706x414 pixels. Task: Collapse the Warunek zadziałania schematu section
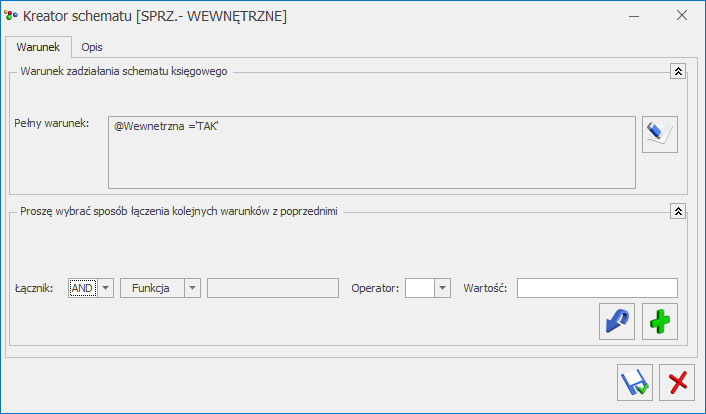click(x=678, y=71)
